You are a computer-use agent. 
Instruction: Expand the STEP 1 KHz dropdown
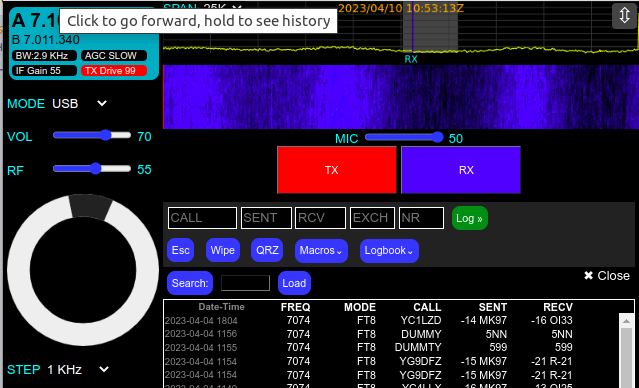coord(78,370)
